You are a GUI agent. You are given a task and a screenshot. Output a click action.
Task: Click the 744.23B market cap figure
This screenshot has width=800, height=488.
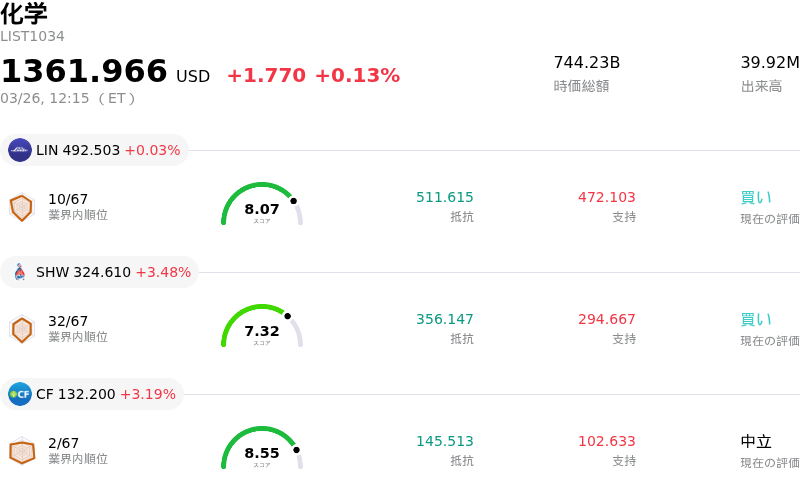tap(587, 62)
